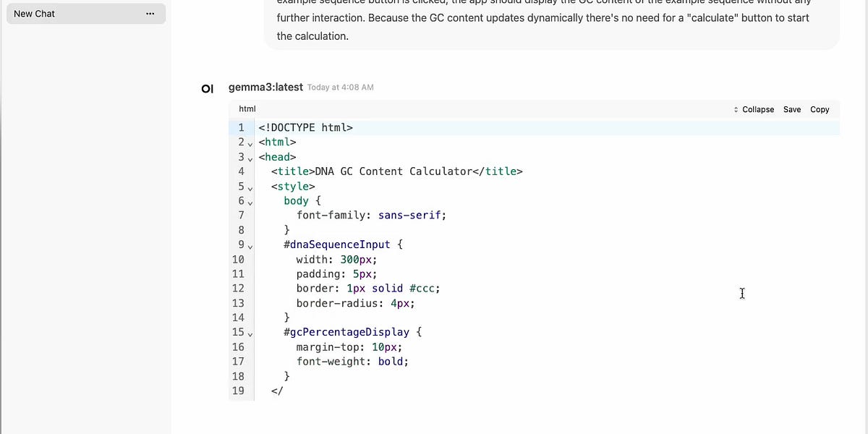The width and height of the screenshot is (868, 434).
Task: Fold the <head> tag chevron on line 3
Action: coord(250,158)
